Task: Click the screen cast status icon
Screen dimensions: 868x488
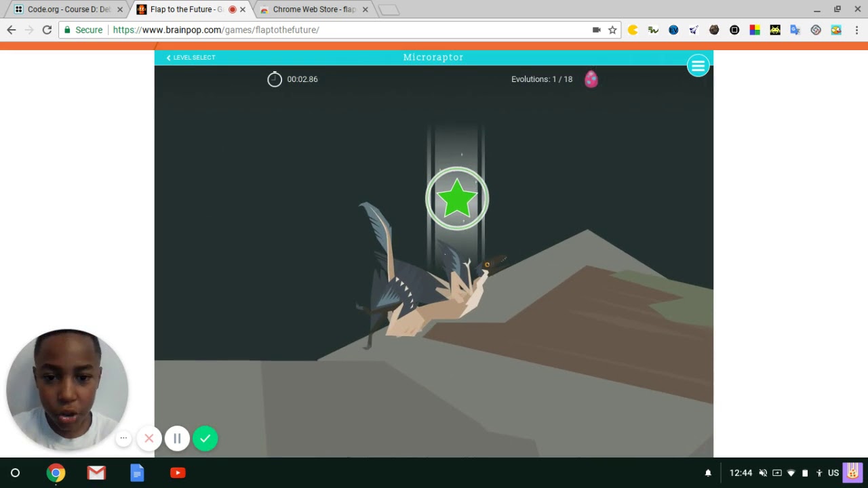Action: click(777, 473)
